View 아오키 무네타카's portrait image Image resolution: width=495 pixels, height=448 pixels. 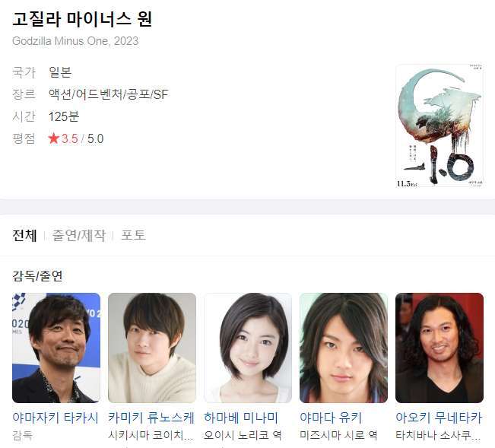[x=439, y=348]
